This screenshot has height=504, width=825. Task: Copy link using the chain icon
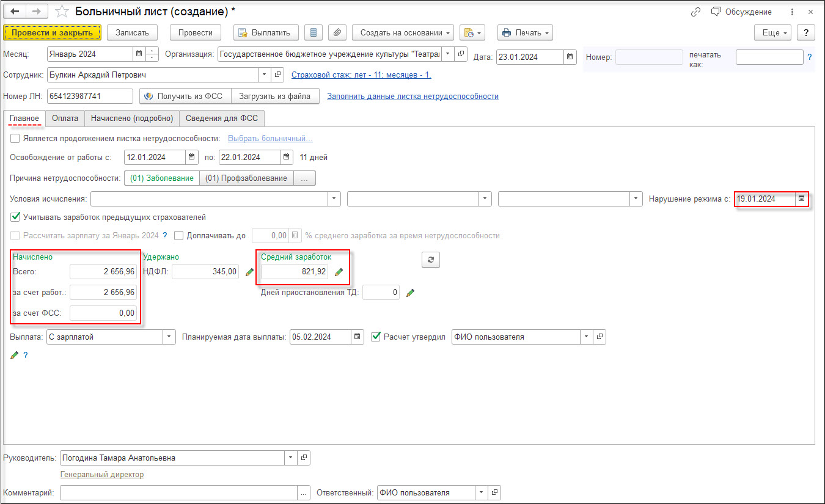[695, 12]
